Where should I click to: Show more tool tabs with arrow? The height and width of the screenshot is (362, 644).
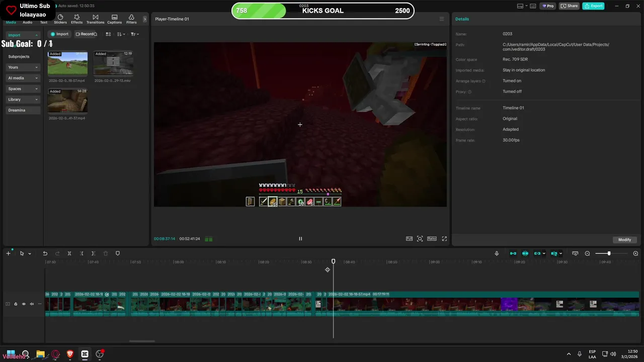coord(145,19)
